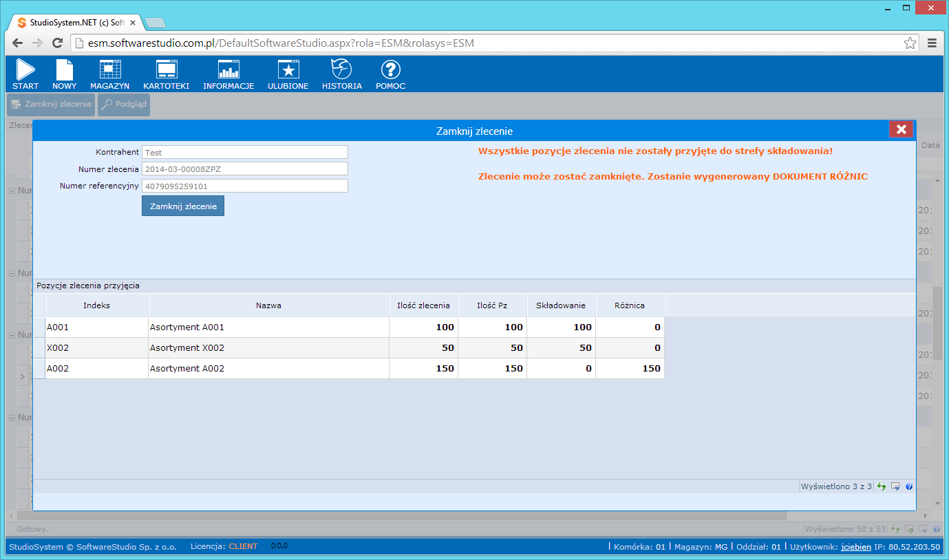Click vertical scrollbar thumb of background grid

[937, 323]
